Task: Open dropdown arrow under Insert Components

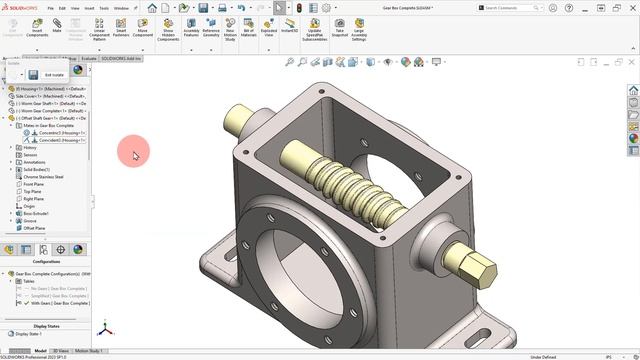Action: coord(37,50)
